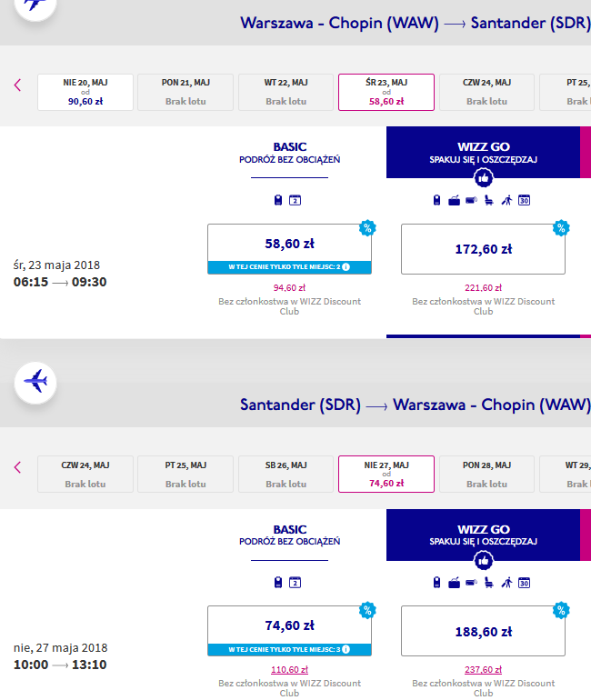The image size is (591, 700).
Task: Click thumbs-up icon under return WIZZ GO header
Action: (484, 561)
